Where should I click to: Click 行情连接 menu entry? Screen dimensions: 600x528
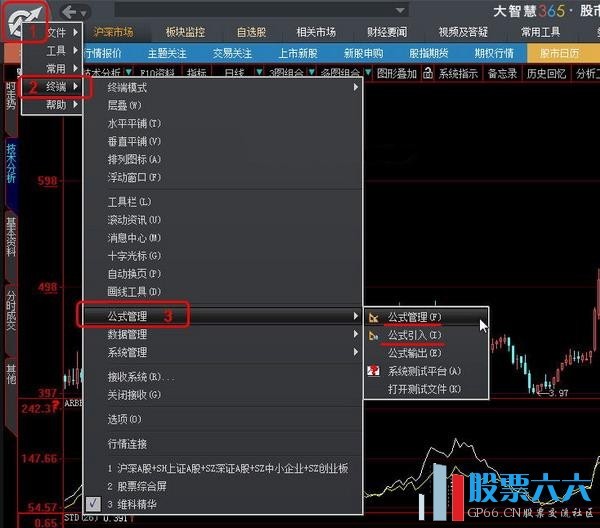pos(127,444)
